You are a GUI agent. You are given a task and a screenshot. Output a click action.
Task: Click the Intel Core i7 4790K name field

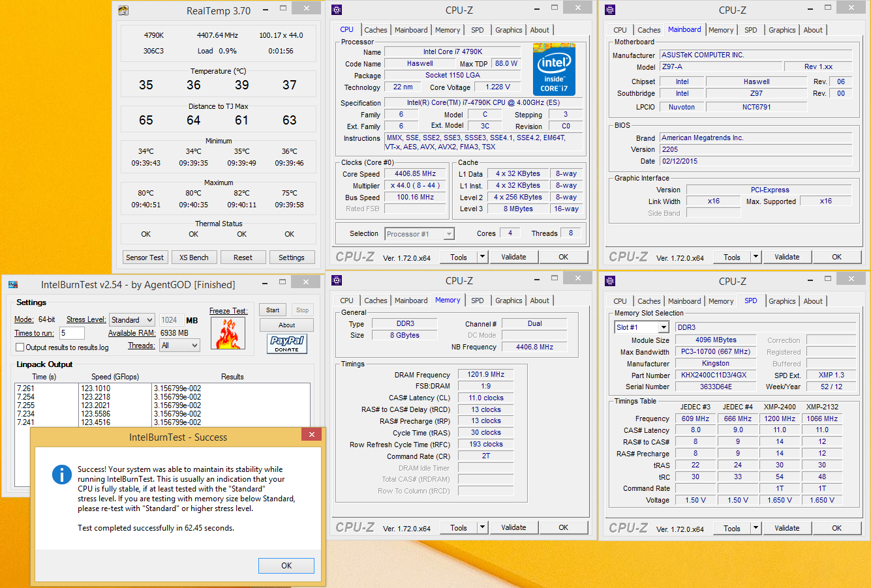click(x=453, y=52)
